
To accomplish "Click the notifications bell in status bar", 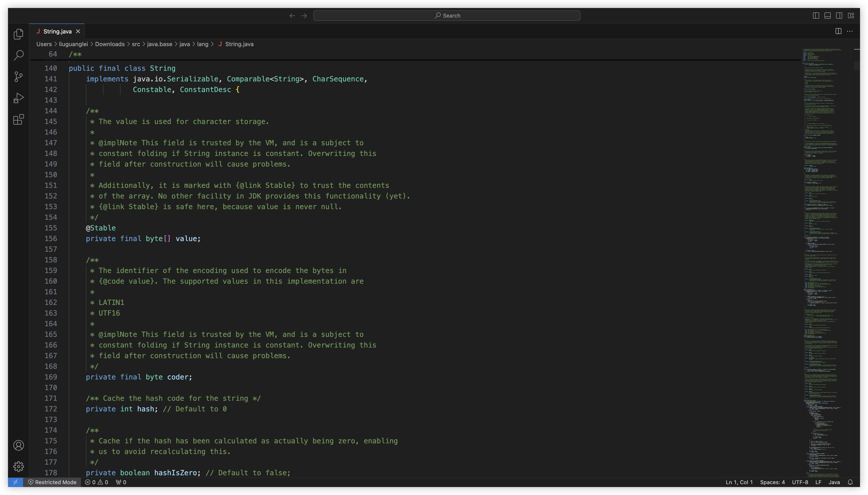I will (850, 482).
